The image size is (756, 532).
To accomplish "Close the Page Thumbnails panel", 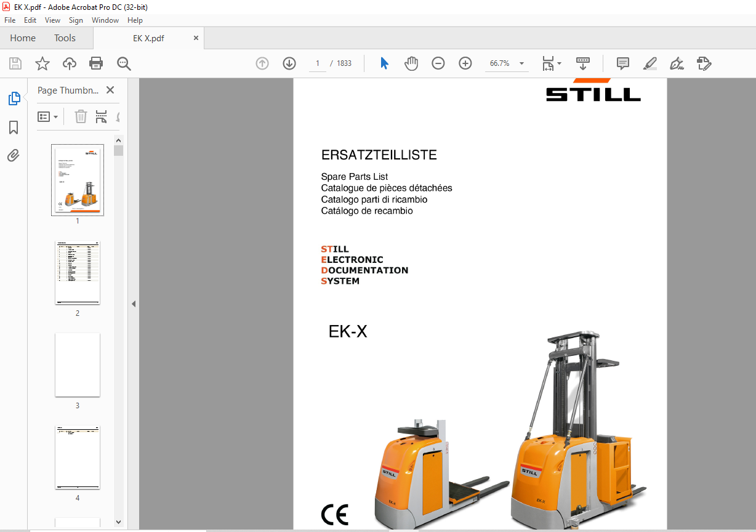I will [110, 90].
